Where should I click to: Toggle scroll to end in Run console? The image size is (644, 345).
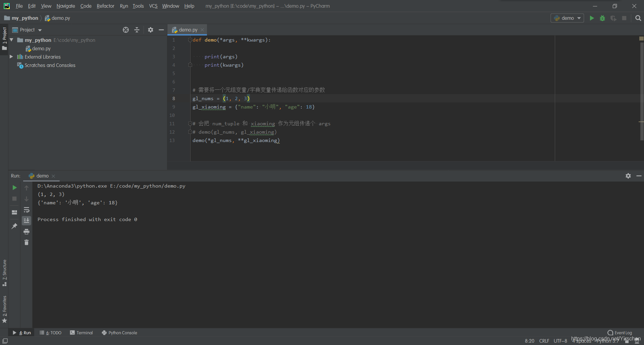(x=26, y=220)
